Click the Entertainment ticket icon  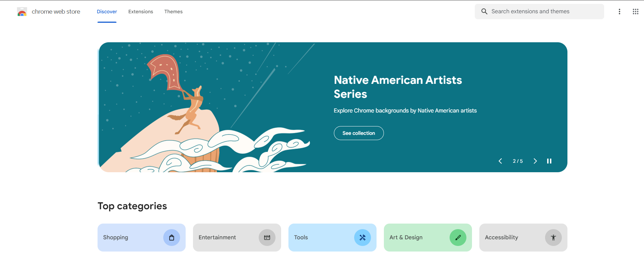(267, 237)
